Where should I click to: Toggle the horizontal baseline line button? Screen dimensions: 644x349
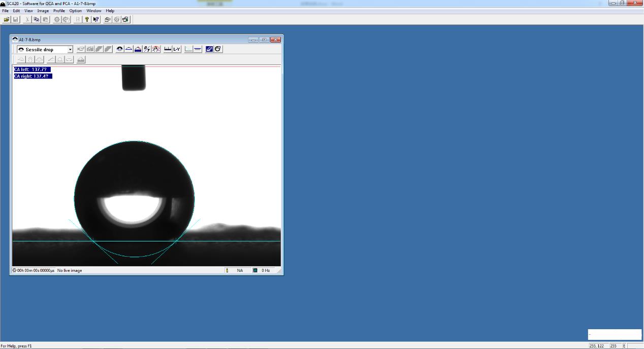(198, 49)
